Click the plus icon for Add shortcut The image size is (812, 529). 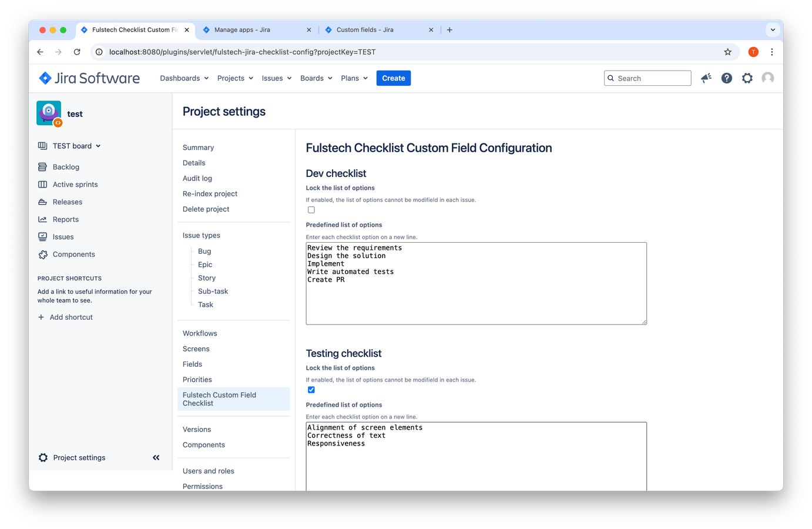point(41,317)
